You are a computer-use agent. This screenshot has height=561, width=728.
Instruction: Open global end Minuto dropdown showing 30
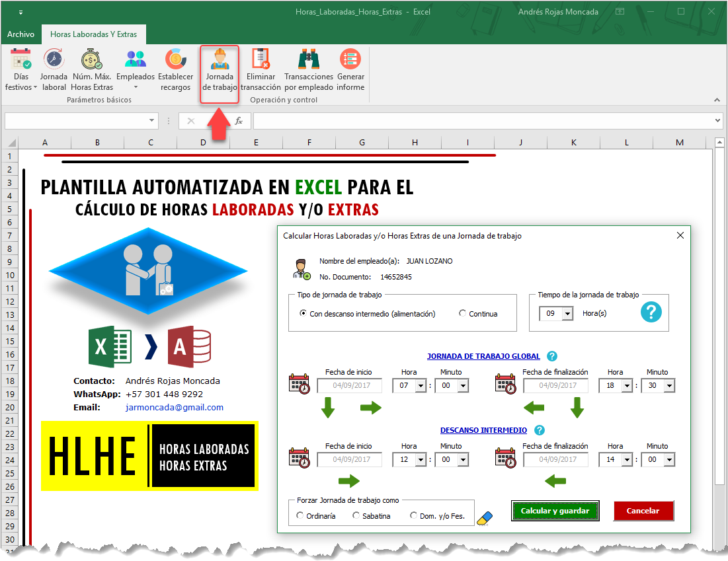point(669,386)
